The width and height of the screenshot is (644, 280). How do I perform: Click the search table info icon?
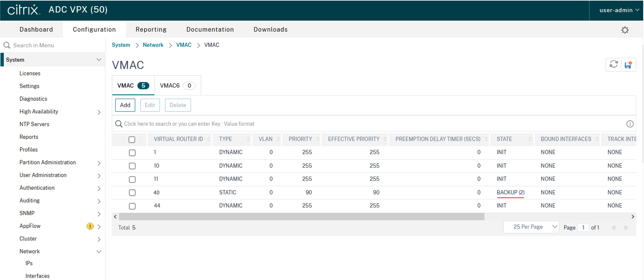point(630,124)
